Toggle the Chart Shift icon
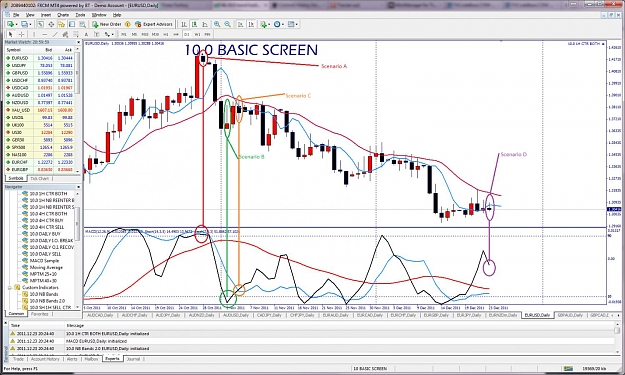 click(252, 24)
